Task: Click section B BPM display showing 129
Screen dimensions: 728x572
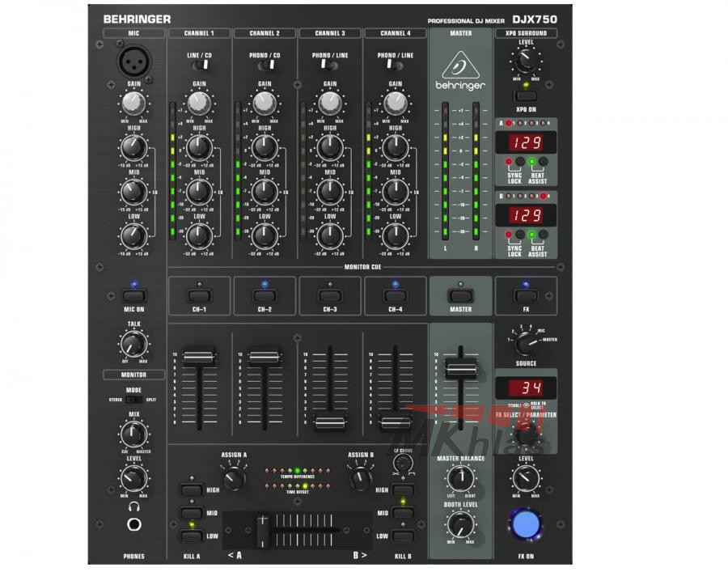Action: 526,215
